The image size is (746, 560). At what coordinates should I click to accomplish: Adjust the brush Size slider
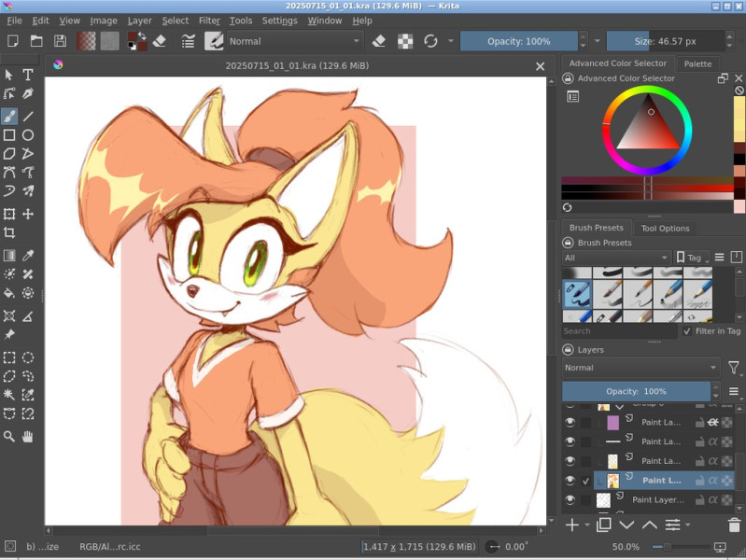(x=666, y=41)
